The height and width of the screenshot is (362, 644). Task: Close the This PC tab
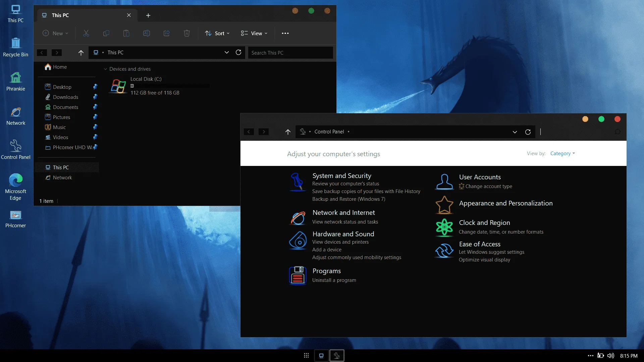click(x=129, y=15)
